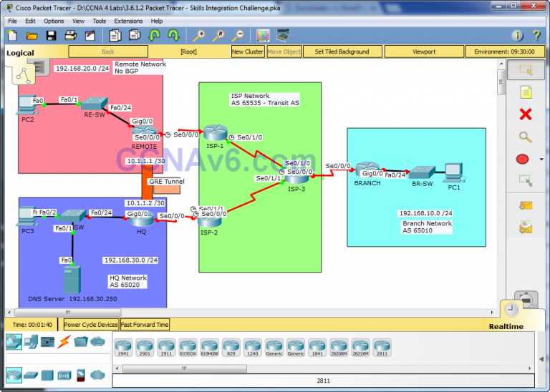Screen dimensions: 550x392
Task: Open the View menu
Action: point(78,21)
